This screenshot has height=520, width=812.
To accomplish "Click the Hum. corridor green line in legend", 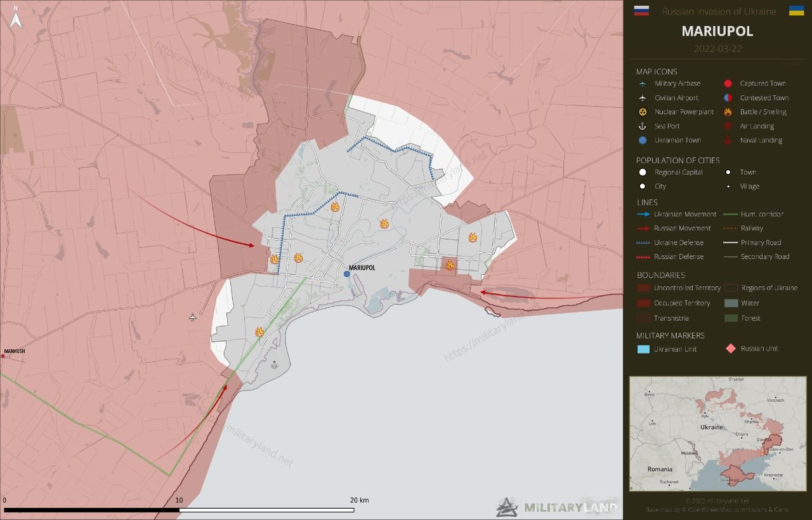I will tap(730, 215).
